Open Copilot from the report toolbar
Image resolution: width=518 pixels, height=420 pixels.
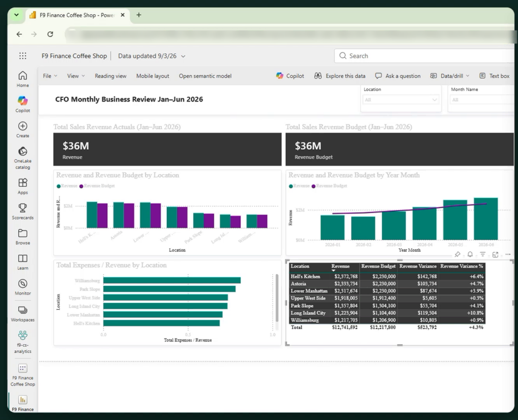[290, 76]
